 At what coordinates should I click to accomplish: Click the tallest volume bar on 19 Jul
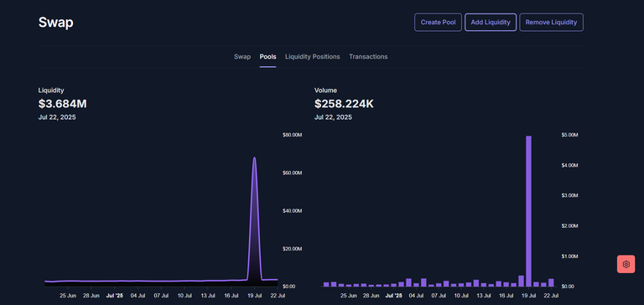coord(528,211)
